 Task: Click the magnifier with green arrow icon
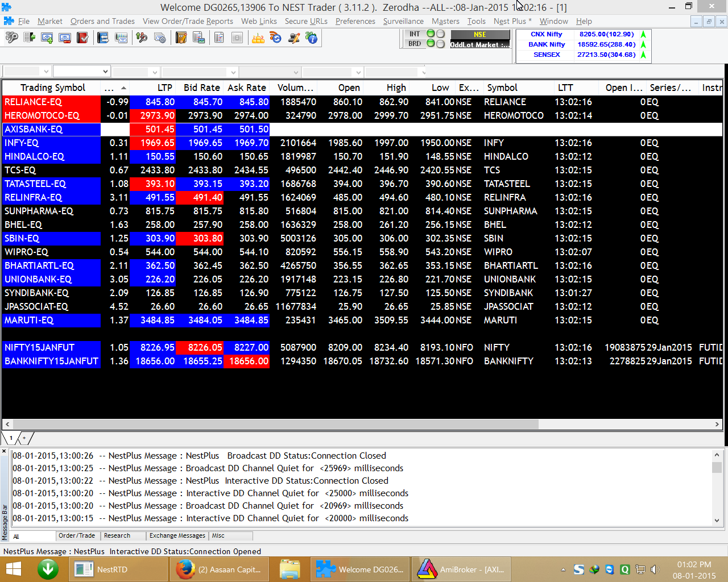click(x=142, y=38)
